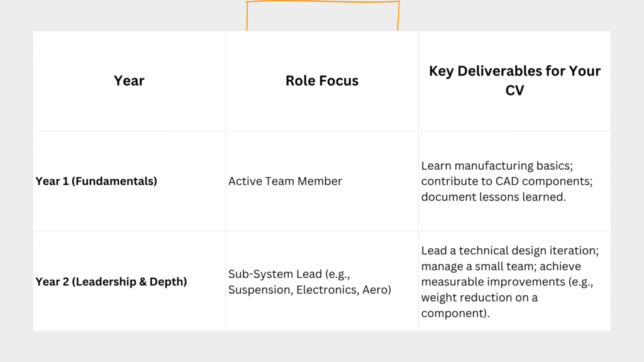This screenshot has width=644, height=362.
Task: Select the "(Leadership & Depth)" text
Action: 130,282
